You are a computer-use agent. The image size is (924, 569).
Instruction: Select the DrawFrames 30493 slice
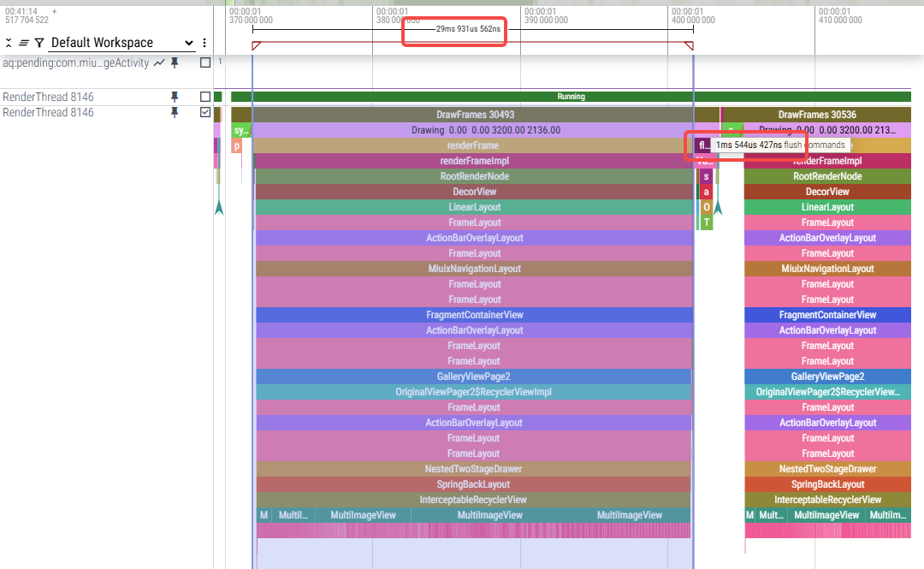pos(475,115)
